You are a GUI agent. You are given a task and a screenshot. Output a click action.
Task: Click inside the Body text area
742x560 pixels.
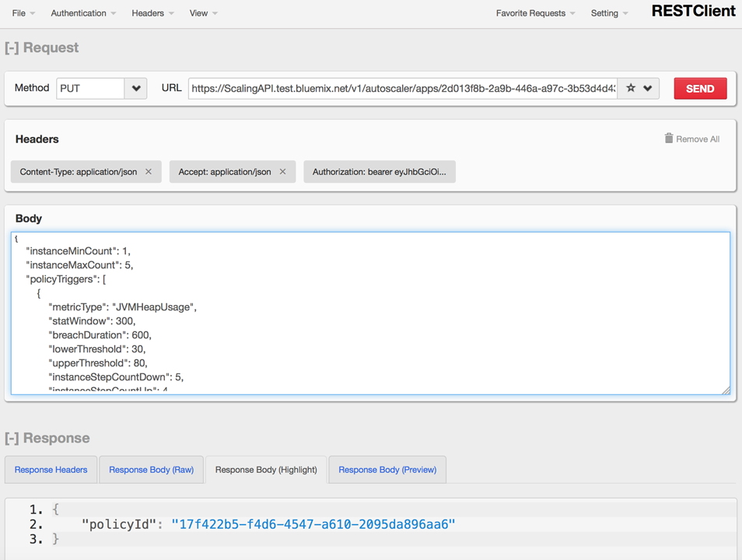tap(370, 313)
